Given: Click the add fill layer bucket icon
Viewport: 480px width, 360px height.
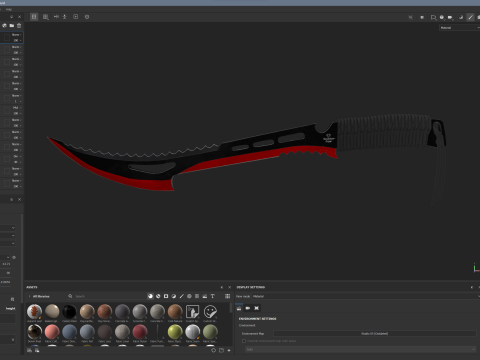Looking at the screenshot, I should (4, 25).
